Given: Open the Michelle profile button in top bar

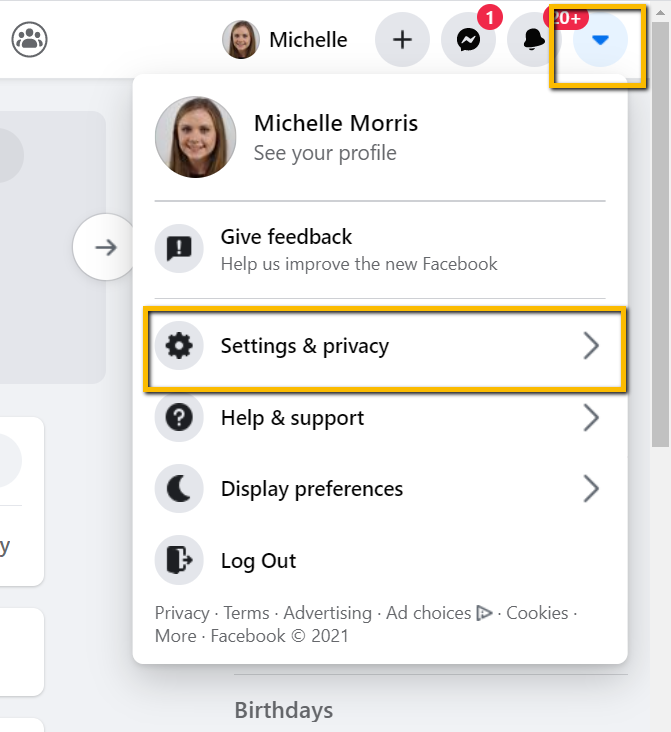Looking at the screenshot, I should (285, 40).
